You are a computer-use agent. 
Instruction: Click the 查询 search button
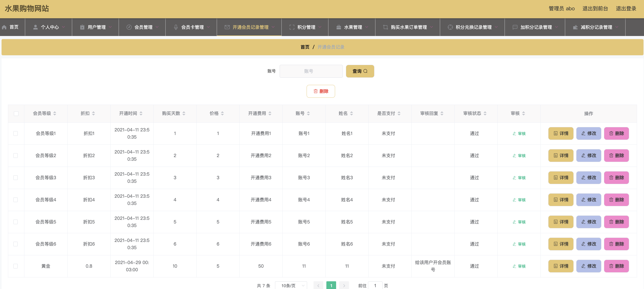360,71
